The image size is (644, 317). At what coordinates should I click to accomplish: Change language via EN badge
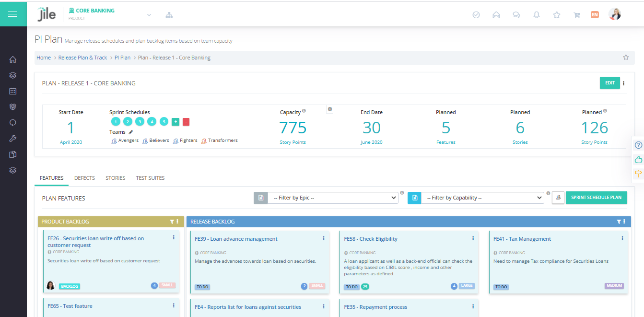[x=595, y=15]
